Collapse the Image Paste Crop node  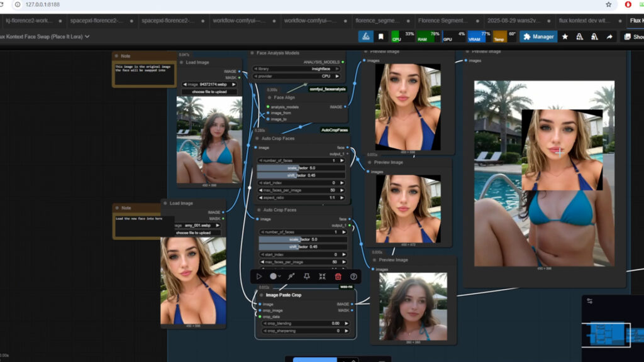tap(261, 295)
